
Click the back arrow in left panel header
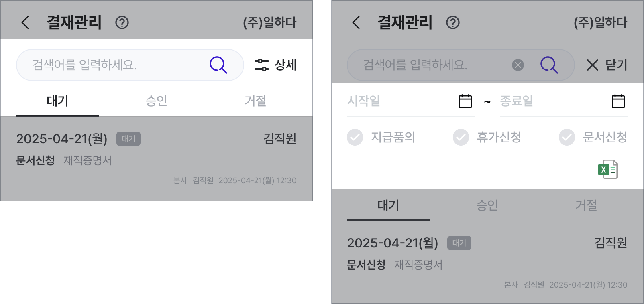[x=25, y=22]
